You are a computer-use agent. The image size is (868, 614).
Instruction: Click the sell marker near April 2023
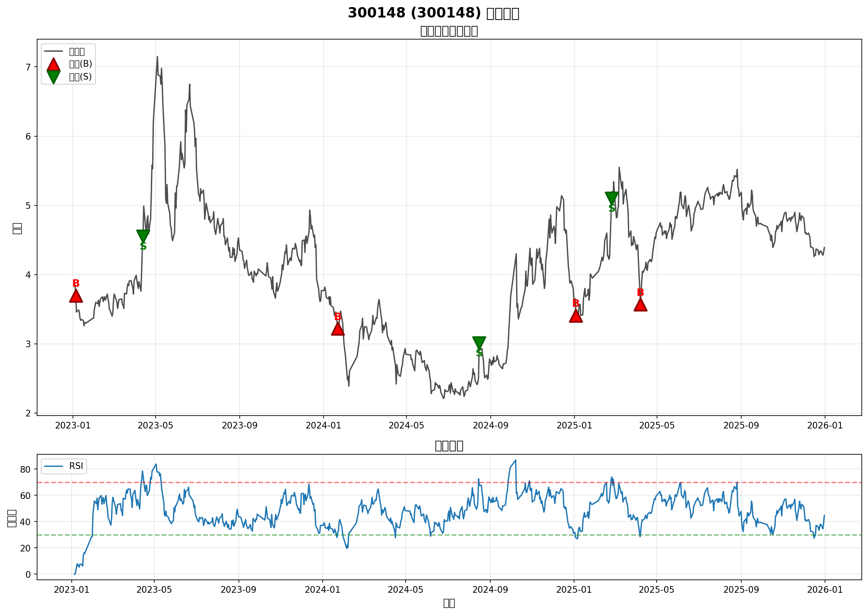pos(143,236)
